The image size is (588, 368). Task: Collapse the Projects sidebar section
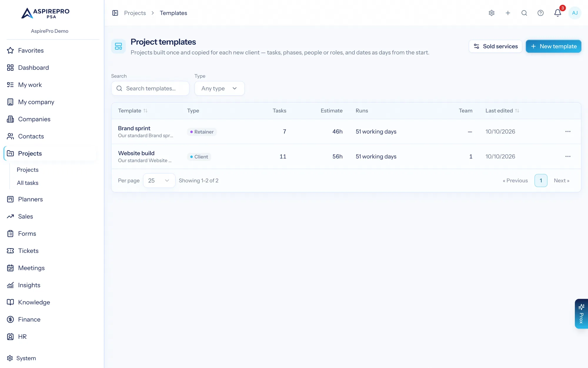click(50, 153)
